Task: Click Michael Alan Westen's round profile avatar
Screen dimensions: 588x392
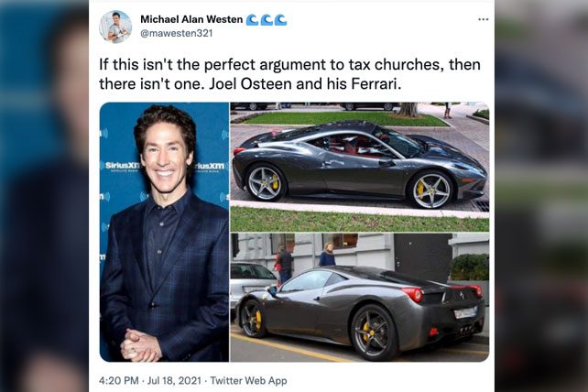Action: (x=115, y=27)
